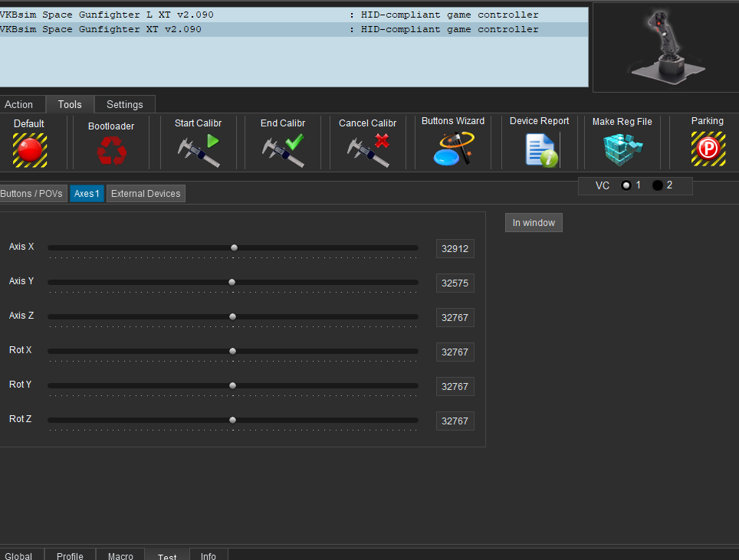Viewport: 739px width, 560px height.
Task: Click the Make Reg File cube icon
Action: [622, 149]
